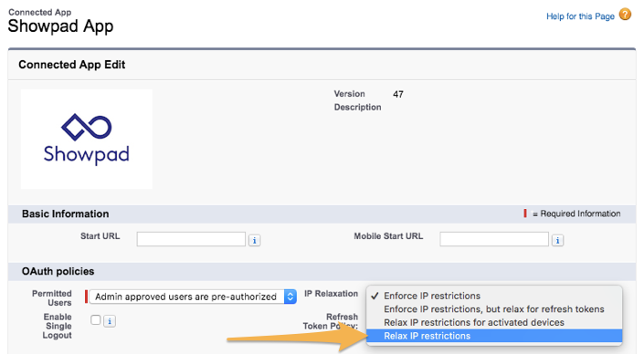Click the info icon beside Mobile Start URL
This screenshot has width=644, height=354.
point(557,240)
